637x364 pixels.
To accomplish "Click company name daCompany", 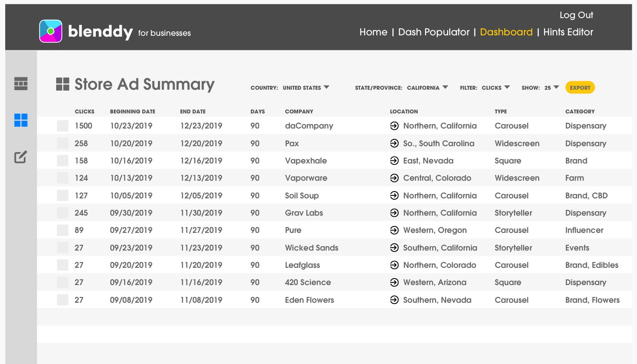I will tap(309, 126).
